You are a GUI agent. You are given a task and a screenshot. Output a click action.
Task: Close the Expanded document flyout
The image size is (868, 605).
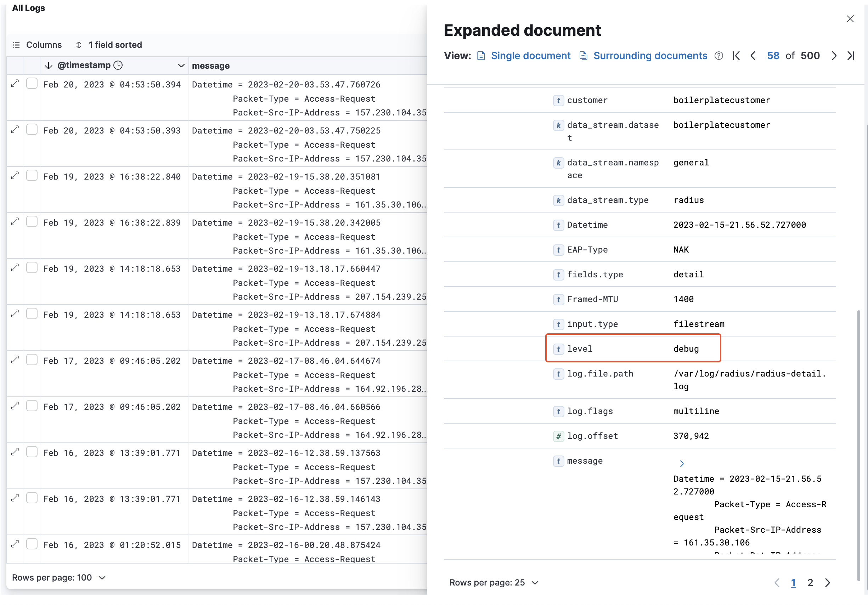(850, 19)
